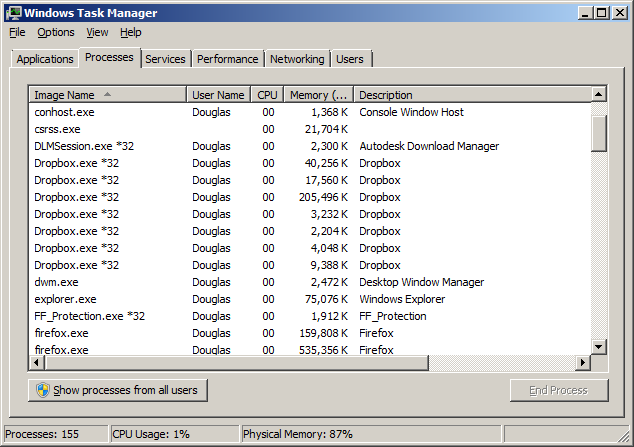Open the Help menu

(131, 32)
